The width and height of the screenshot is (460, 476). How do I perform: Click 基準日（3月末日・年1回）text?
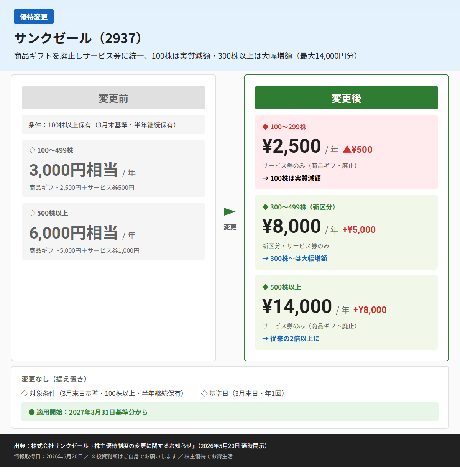(x=248, y=394)
